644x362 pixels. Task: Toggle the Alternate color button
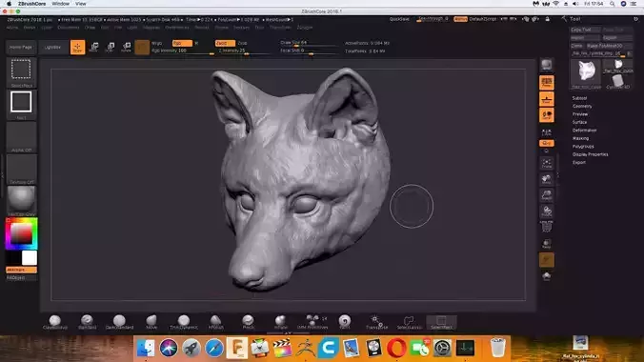click(21, 270)
